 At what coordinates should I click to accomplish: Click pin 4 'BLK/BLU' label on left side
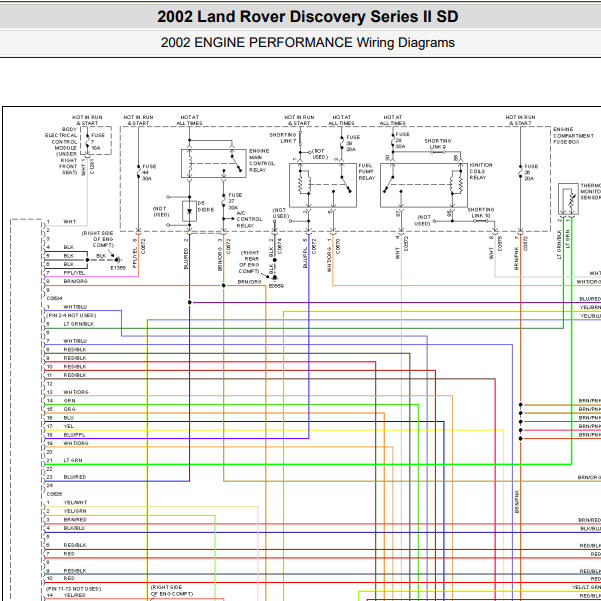tap(74, 528)
